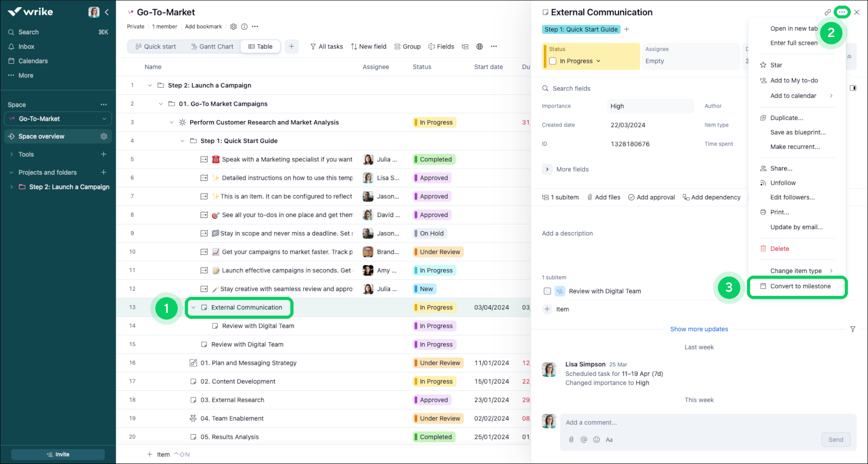
Task: Open the Go-To-Market space dropdown
Action: [x=104, y=119]
